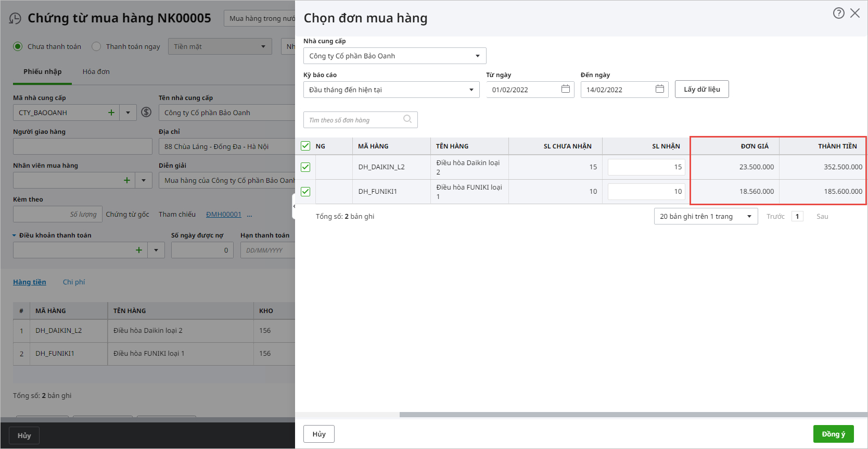Click the help question mark icon
This screenshot has height=449, width=868.
(838, 14)
